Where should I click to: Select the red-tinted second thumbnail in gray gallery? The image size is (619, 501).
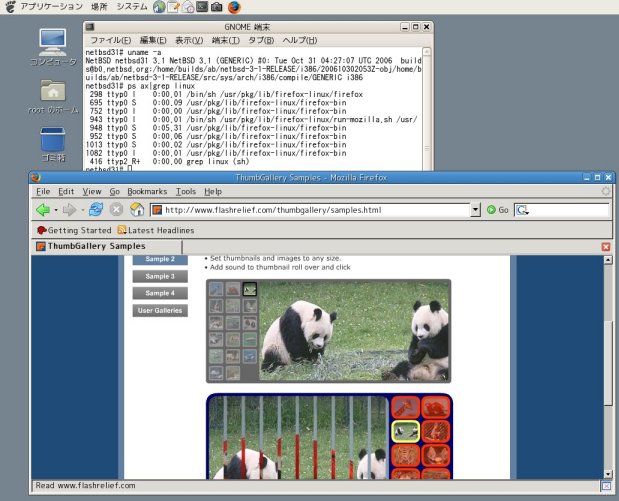(233, 289)
